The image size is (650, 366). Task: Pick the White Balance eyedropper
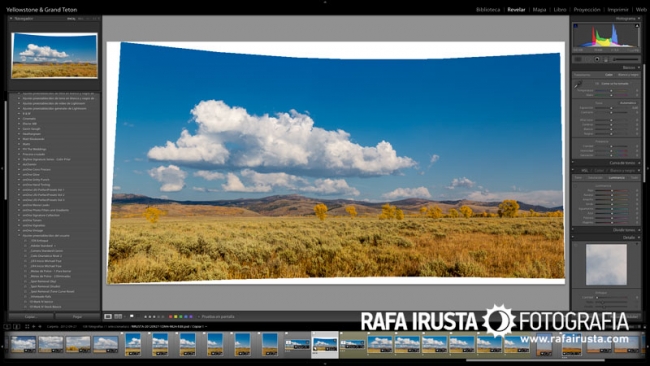[x=578, y=85]
